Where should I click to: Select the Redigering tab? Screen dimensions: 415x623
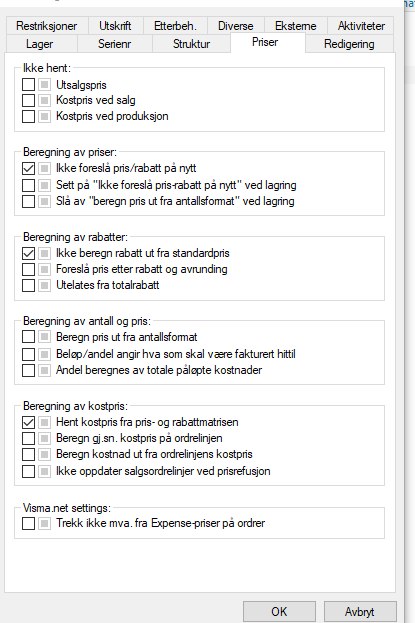[349, 44]
